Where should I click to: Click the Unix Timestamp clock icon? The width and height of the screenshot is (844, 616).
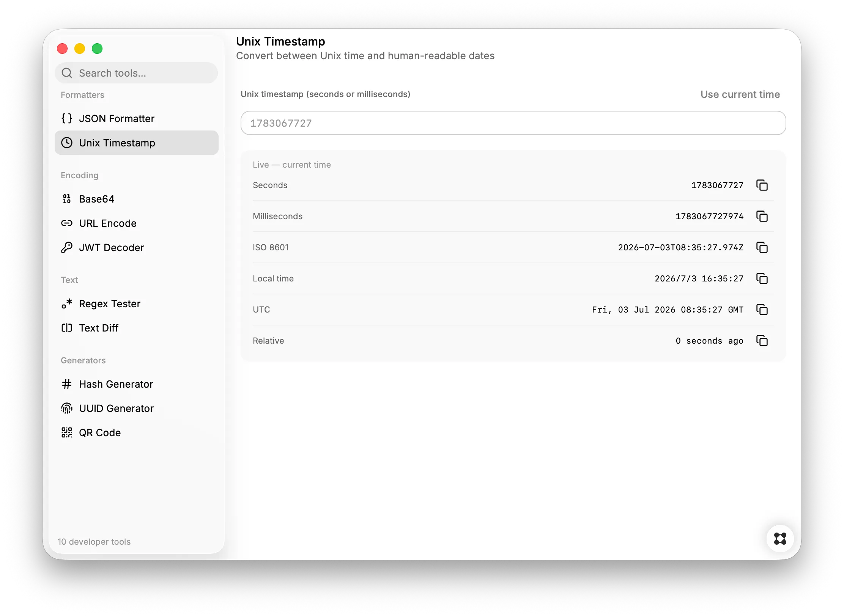(67, 143)
